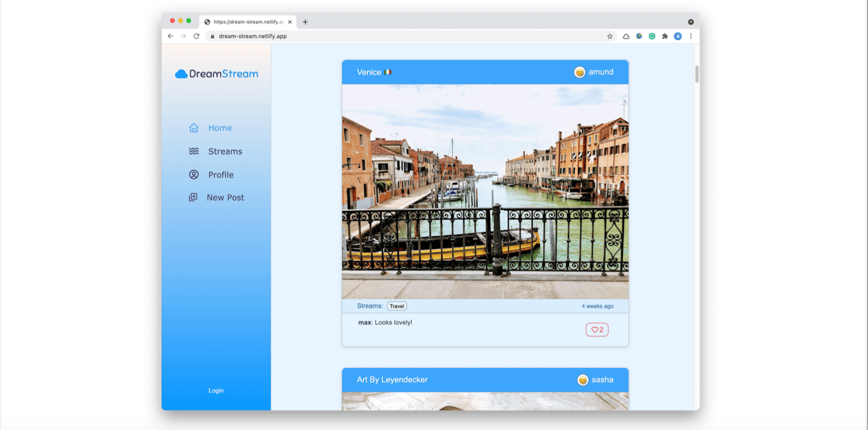Click the address bar URL field
The image size is (868, 430).
[411, 36]
